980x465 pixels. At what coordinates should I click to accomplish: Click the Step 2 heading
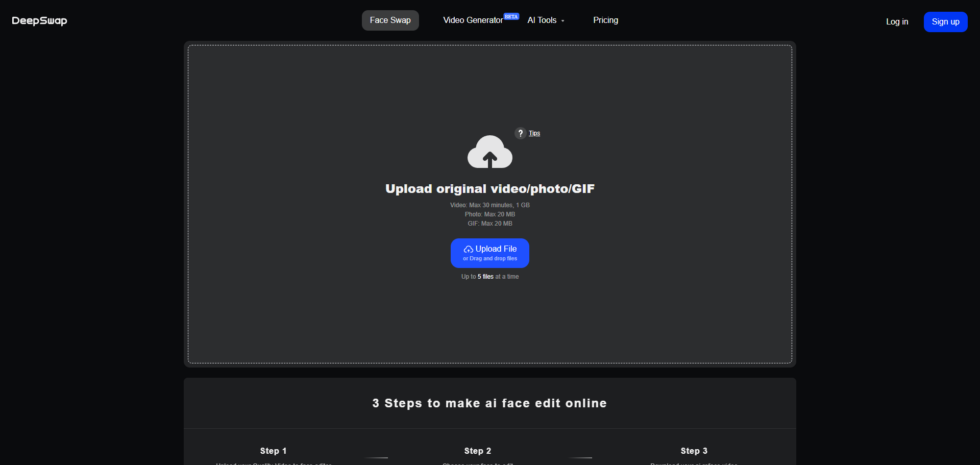[x=477, y=451]
